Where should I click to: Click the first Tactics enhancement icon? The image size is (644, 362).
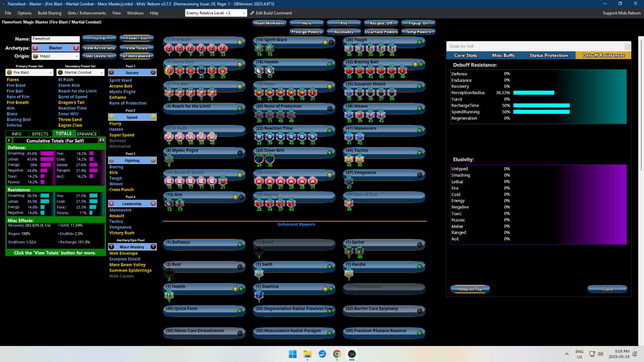pyautogui.click(x=348, y=159)
